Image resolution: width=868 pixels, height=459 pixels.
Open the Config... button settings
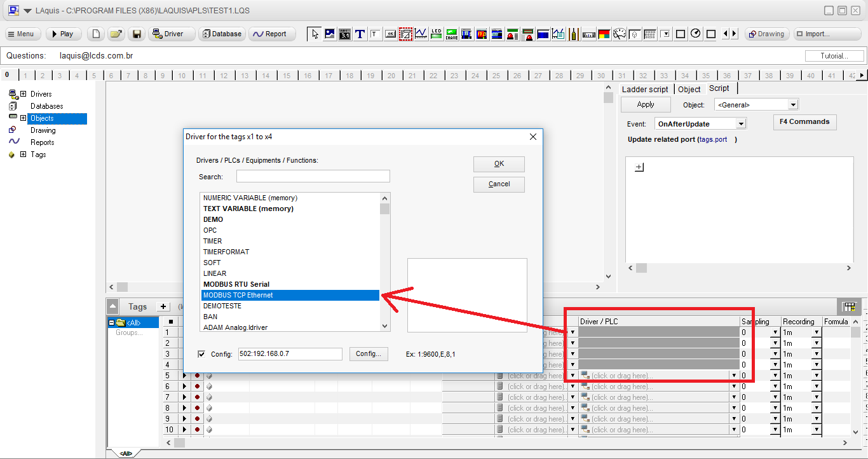tap(369, 354)
